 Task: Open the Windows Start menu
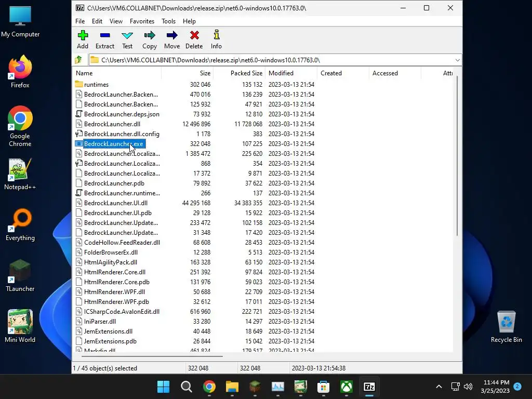163,387
